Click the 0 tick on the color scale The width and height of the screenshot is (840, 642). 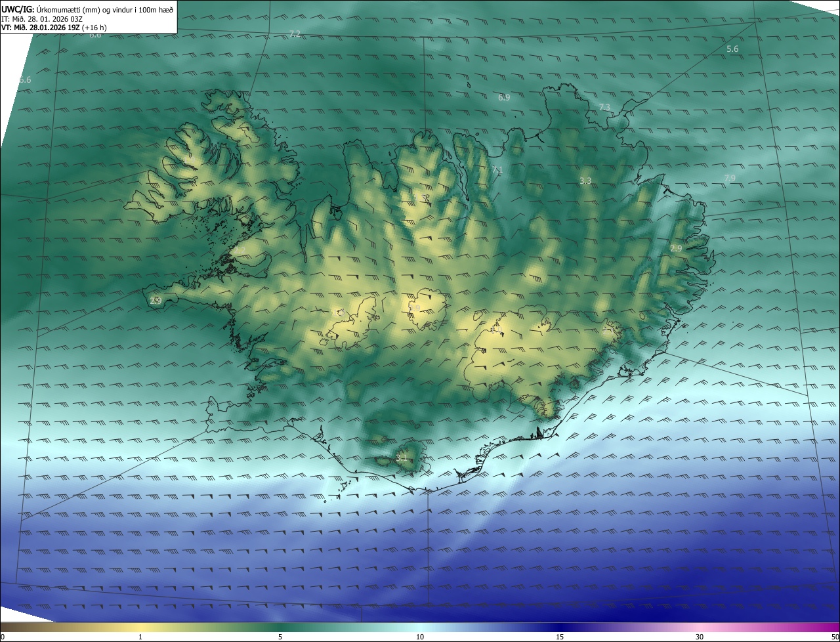(x=2, y=637)
